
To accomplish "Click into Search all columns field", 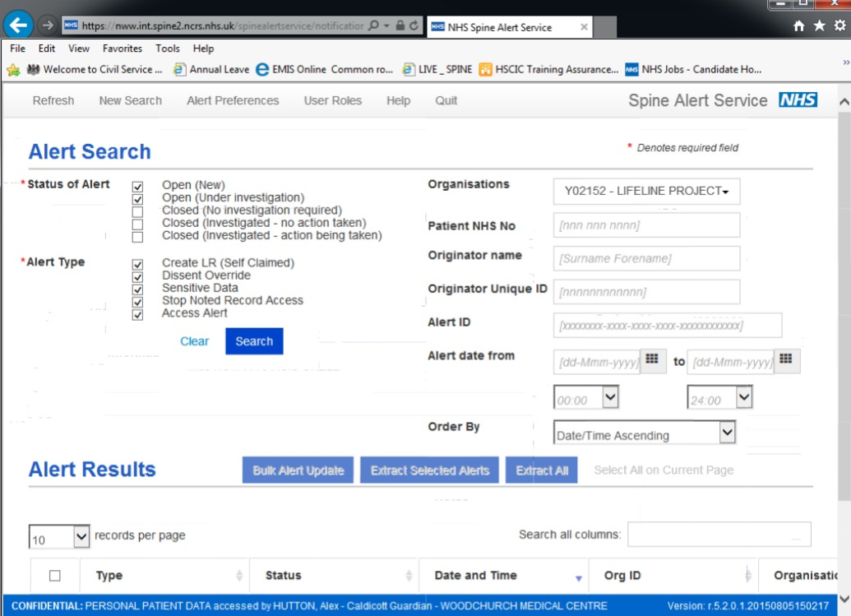I will click(x=719, y=535).
